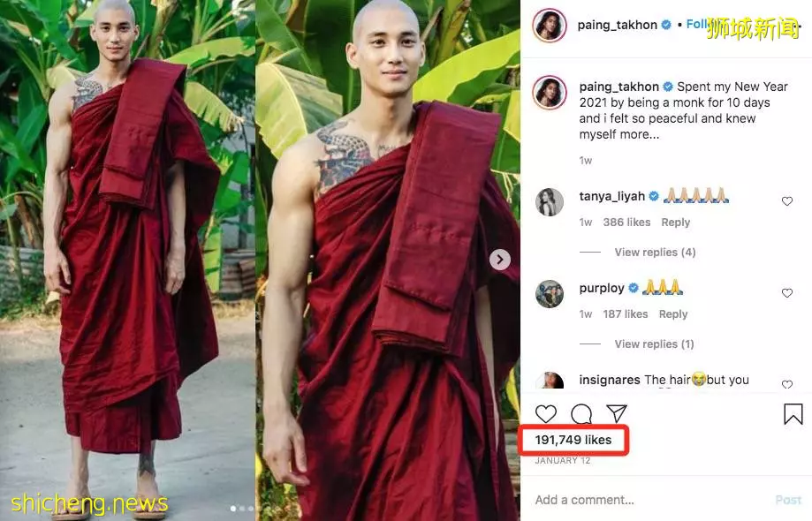Reply to purploy's comment
The image size is (812, 521).
point(672,314)
